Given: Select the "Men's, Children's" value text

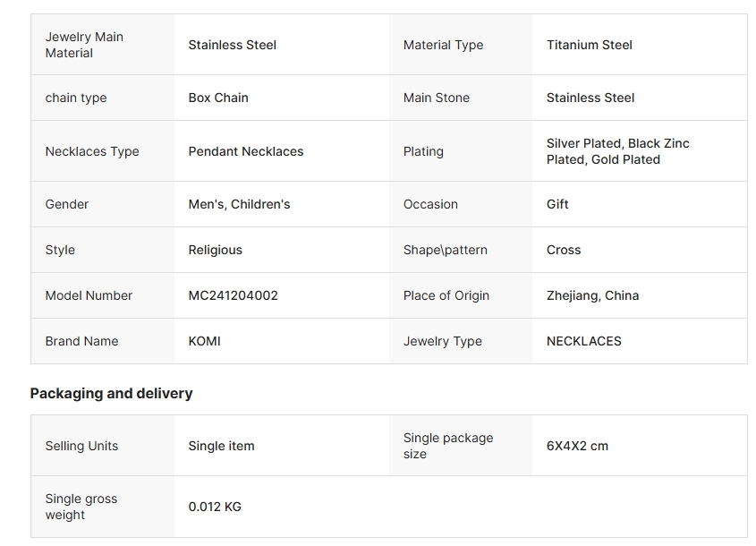Looking at the screenshot, I should click(239, 204).
